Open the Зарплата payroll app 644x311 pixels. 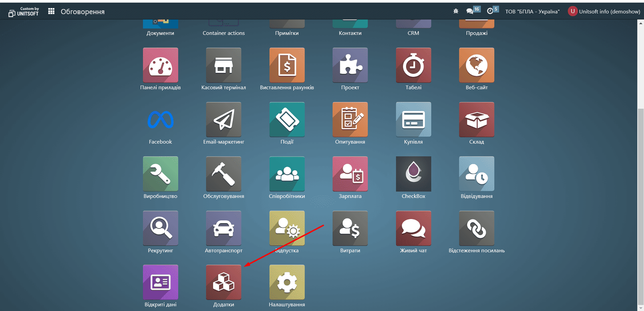(x=350, y=174)
